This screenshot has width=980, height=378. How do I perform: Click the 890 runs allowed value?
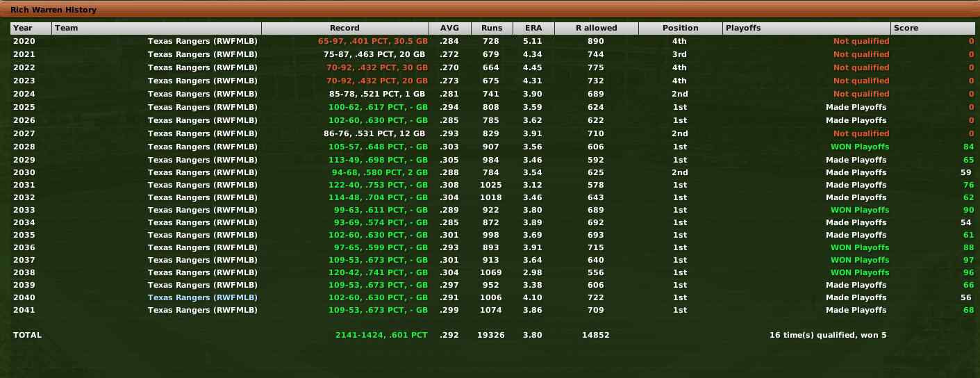596,41
